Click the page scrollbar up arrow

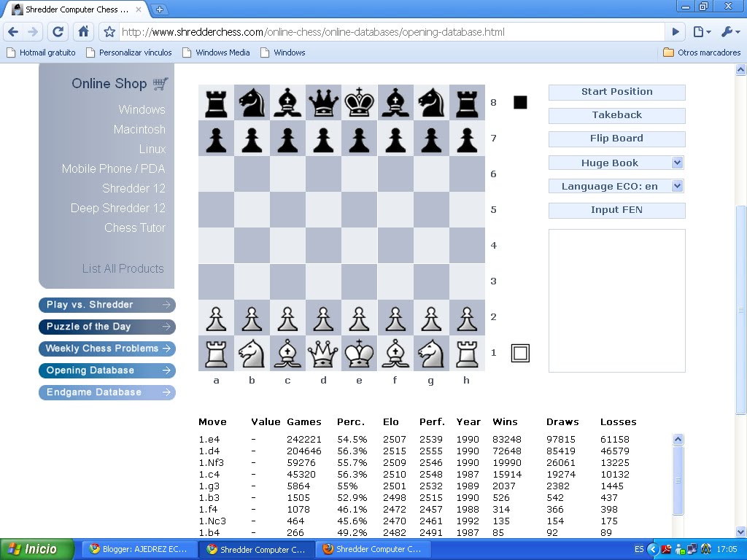click(741, 70)
